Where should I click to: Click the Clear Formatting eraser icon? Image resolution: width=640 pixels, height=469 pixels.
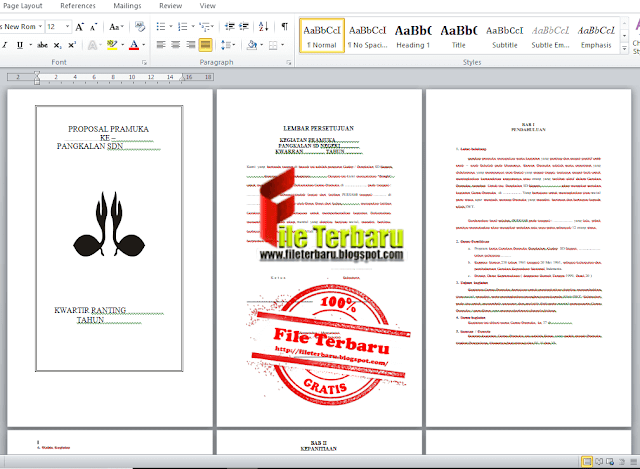(x=140, y=27)
